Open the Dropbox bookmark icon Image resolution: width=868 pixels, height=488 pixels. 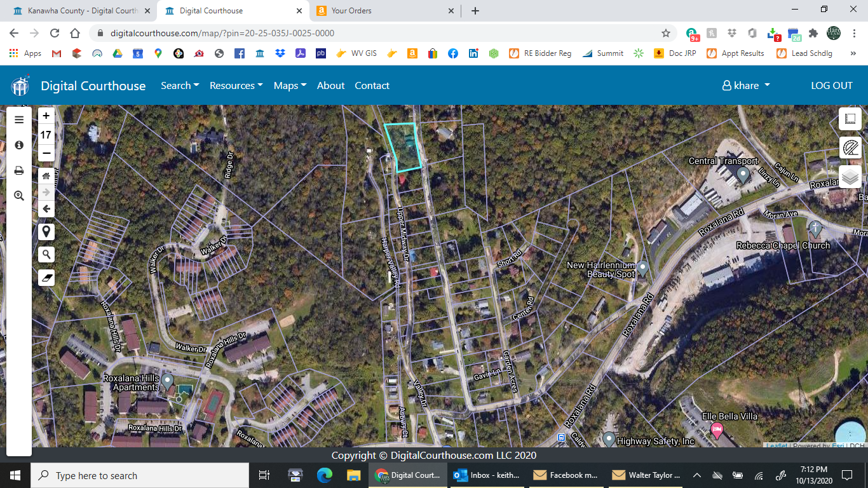(280, 53)
